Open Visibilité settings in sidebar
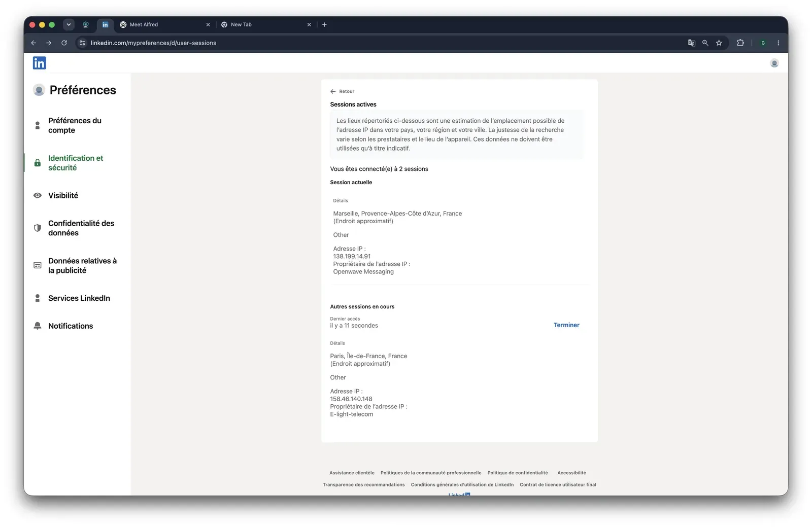The image size is (812, 527). click(x=63, y=195)
